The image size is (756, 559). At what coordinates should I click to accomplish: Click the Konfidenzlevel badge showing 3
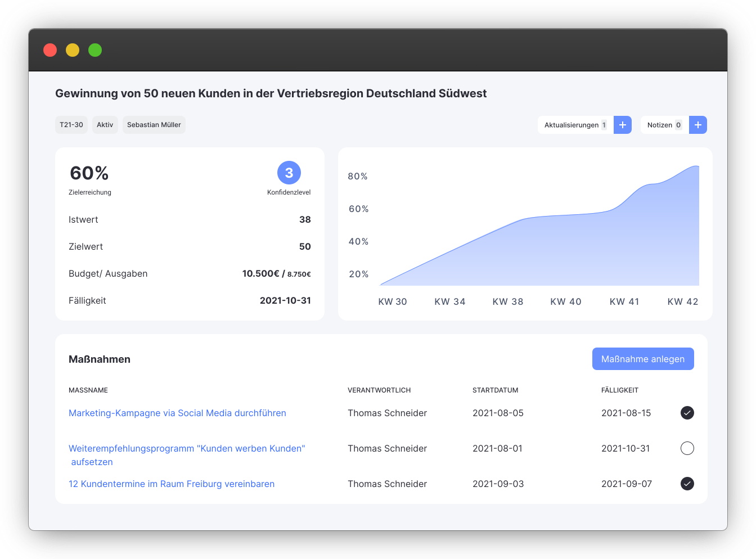[x=289, y=173]
